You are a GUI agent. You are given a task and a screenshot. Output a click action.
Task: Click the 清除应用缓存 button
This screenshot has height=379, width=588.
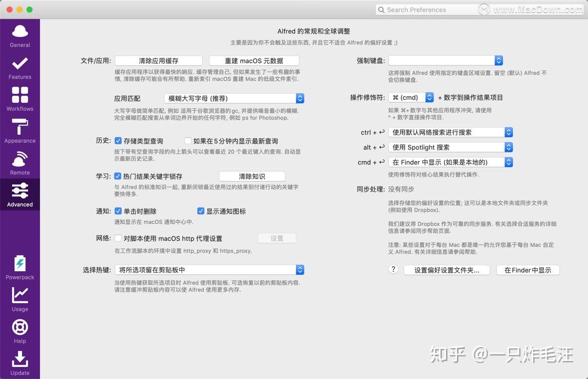[158, 60]
